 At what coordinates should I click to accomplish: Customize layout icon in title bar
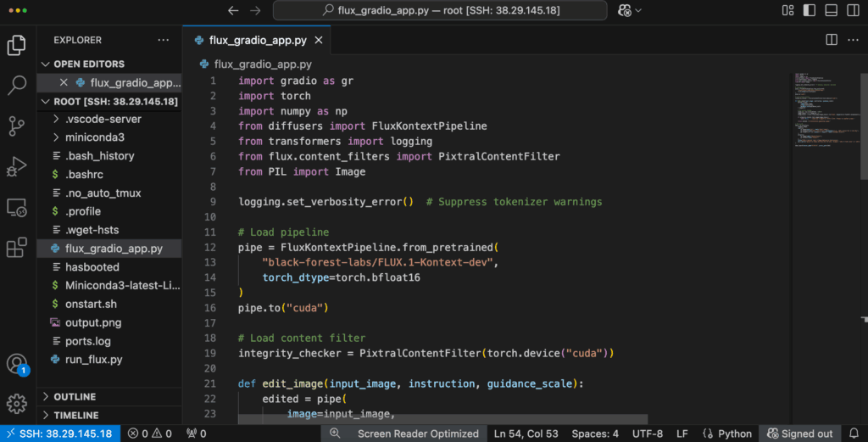787,10
